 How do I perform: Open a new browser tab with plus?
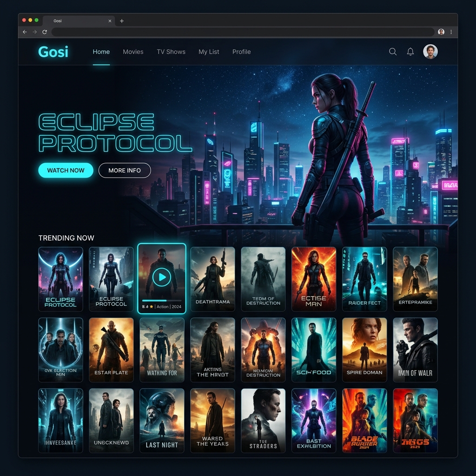[x=122, y=21]
